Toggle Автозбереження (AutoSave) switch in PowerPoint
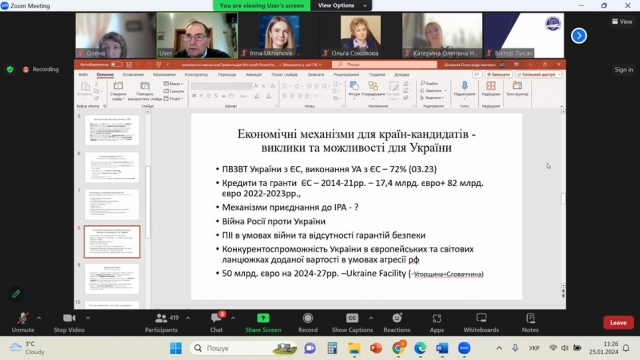Screen dimensions: 640x360 116,64
